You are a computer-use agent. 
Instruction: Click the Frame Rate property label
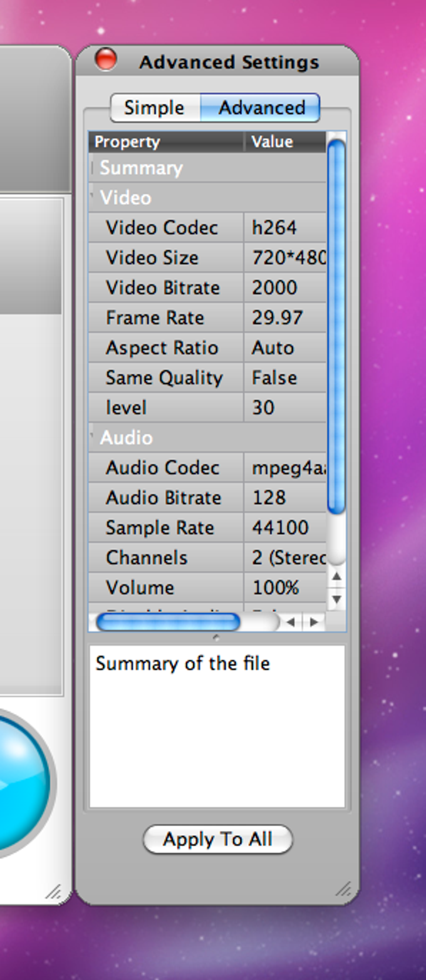coord(155,317)
